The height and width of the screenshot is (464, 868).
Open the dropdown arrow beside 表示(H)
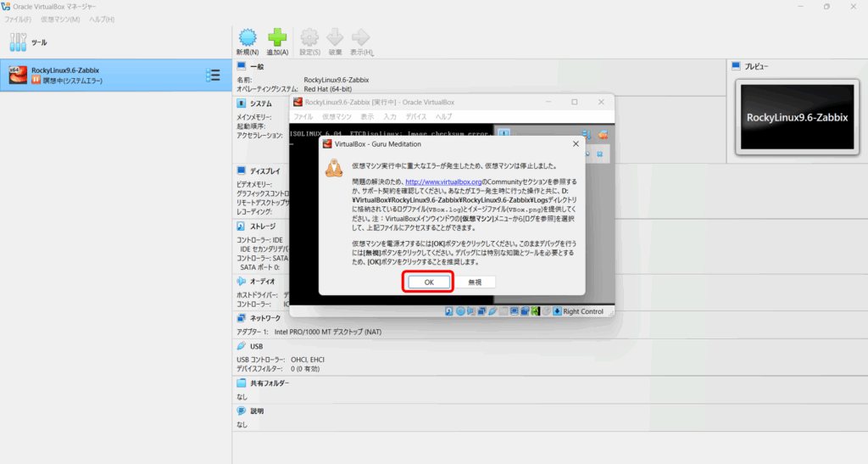[x=373, y=53]
